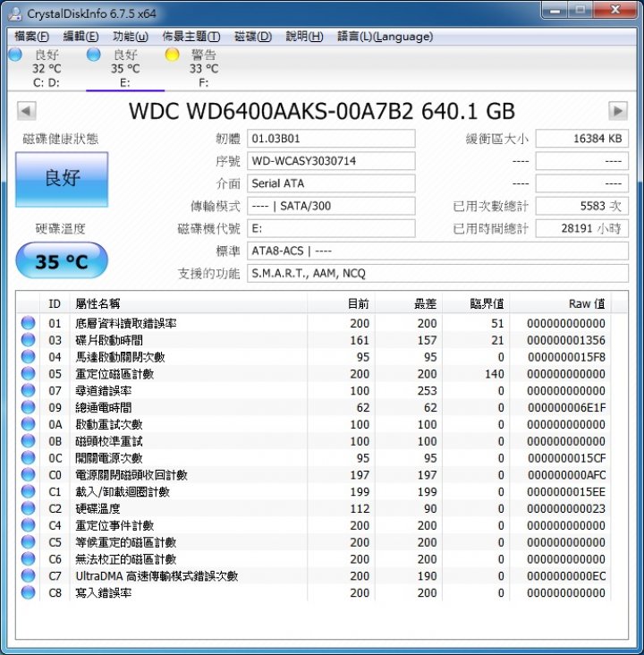Click the blue status icon for E: drive
Viewport: 644px width, 655px height.
coord(94,55)
